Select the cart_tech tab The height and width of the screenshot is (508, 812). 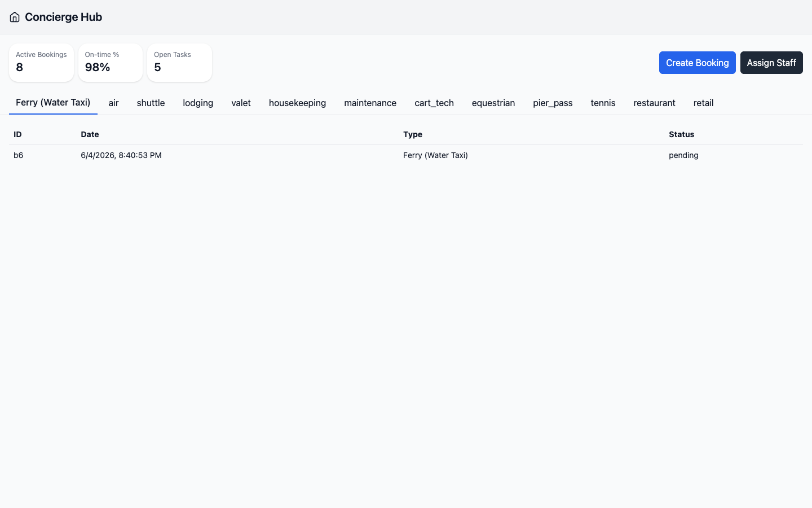point(434,103)
